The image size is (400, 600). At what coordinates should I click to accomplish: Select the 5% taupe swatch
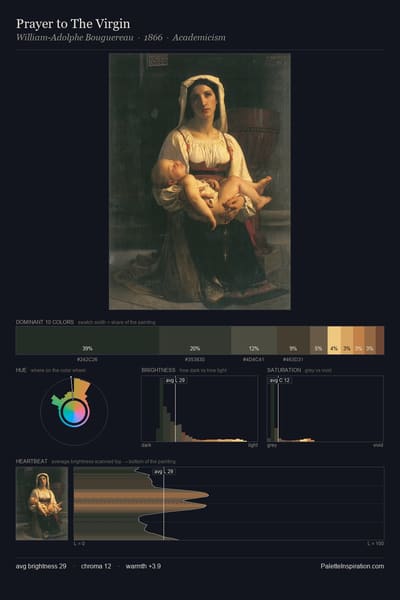click(318, 340)
